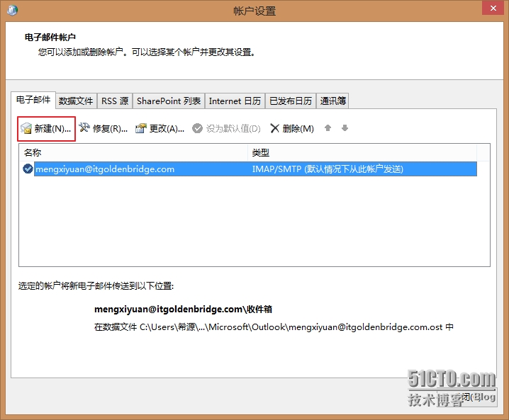The image size is (509, 420).
Task: Click the move up arrow in toolbar
Action: coord(328,128)
